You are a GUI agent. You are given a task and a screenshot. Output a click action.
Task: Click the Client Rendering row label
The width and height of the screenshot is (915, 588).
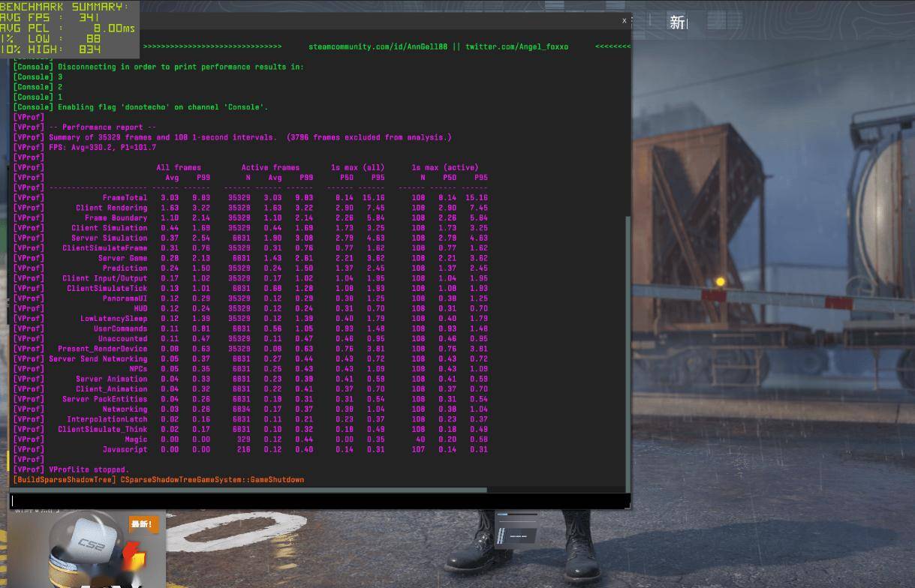tap(111, 208)
